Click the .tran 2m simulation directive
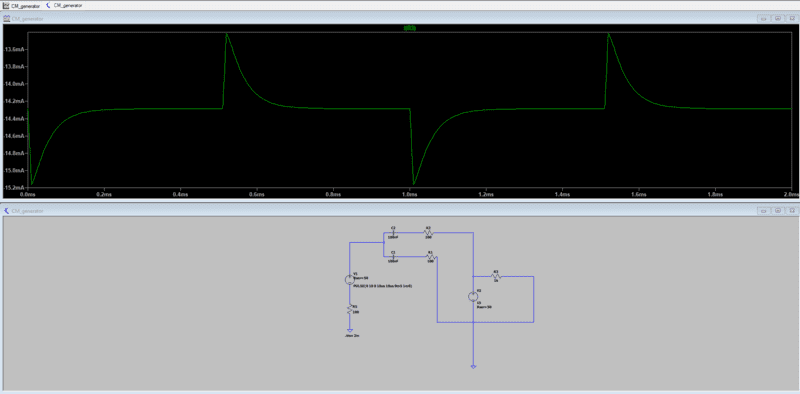The width and height of the screenshot is (800, 394). click(x=352, y=336)
